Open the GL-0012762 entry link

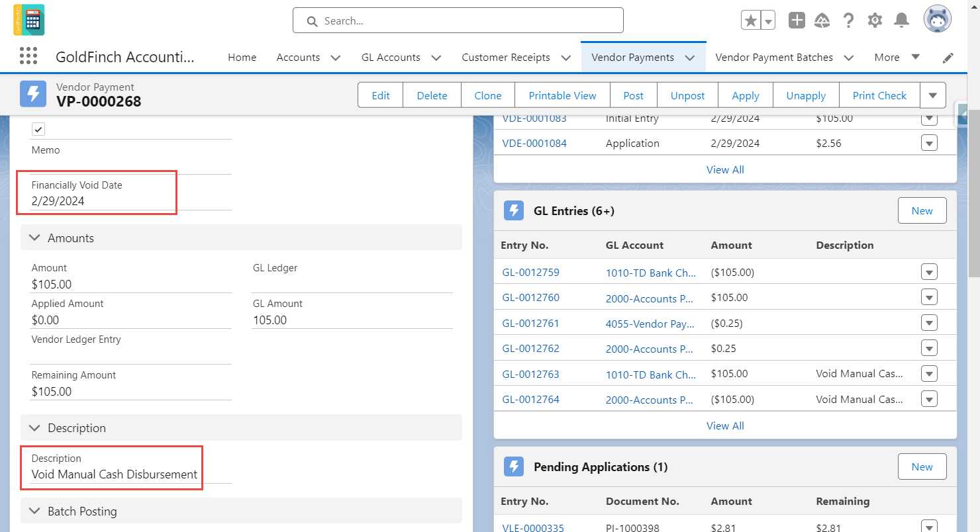[x=530, y=349]
